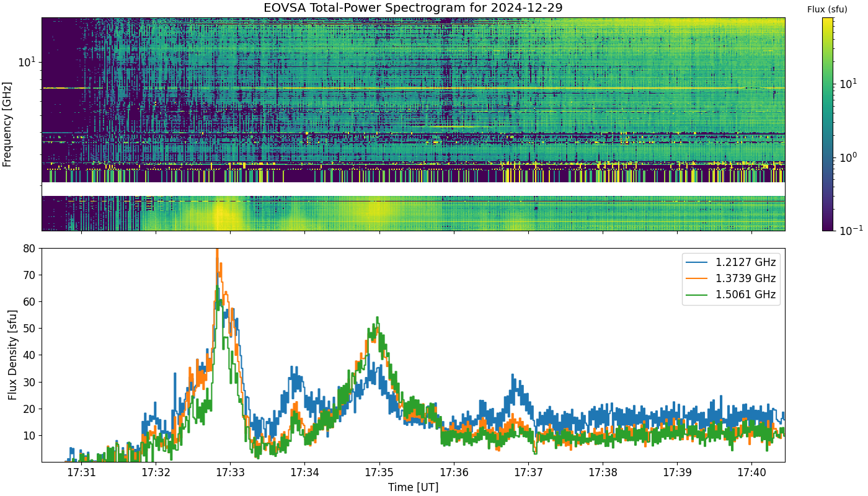Click the 17:39 time tick label

677,472
